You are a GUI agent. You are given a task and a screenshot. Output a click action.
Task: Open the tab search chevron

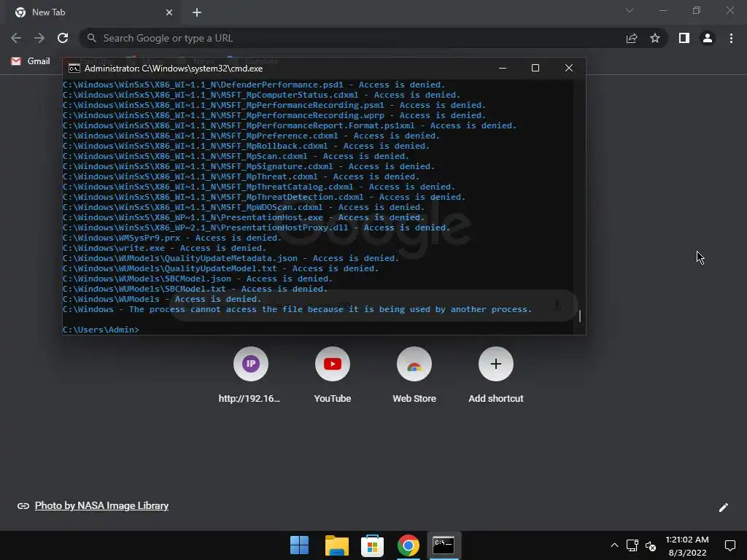630,10
